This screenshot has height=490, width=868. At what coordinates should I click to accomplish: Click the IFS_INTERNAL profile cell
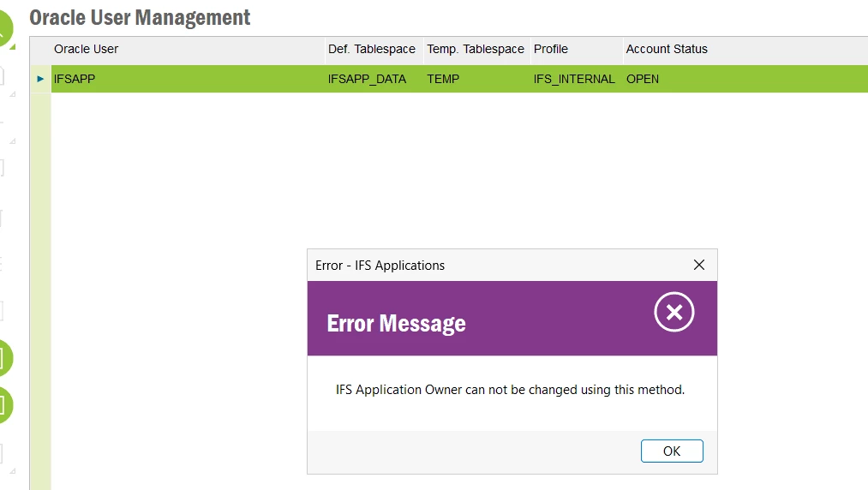pyautogui.click(x=577, y=79)
